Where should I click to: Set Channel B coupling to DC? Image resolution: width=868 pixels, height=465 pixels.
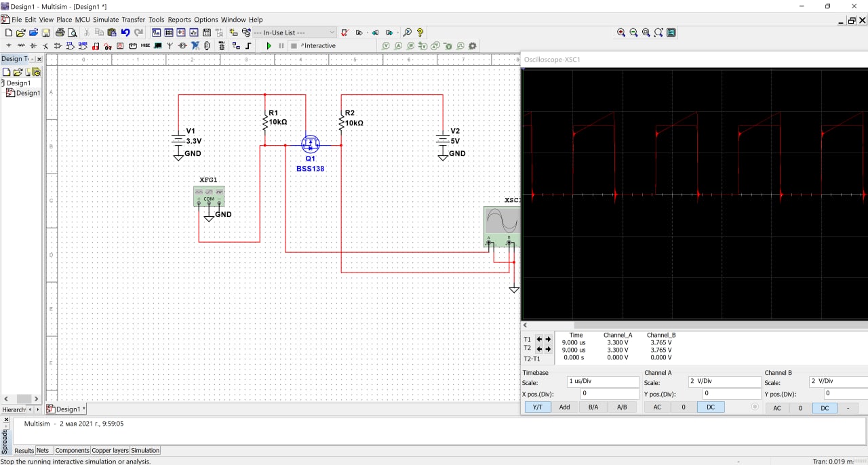(x=825, y=408)
